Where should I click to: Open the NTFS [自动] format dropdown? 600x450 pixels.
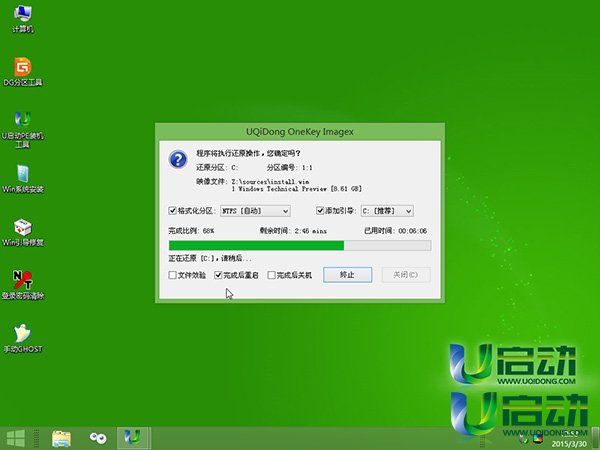255,211
